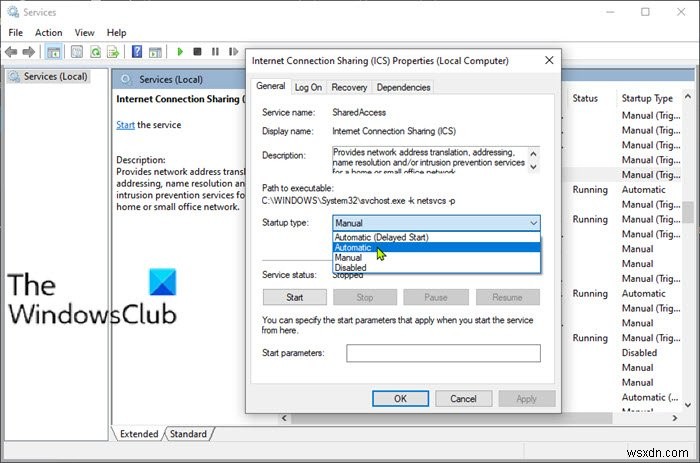Viewport: 700px width, 463px height.
Task: Cancel the ICS Properties dialog
Action: click(463, 399)
